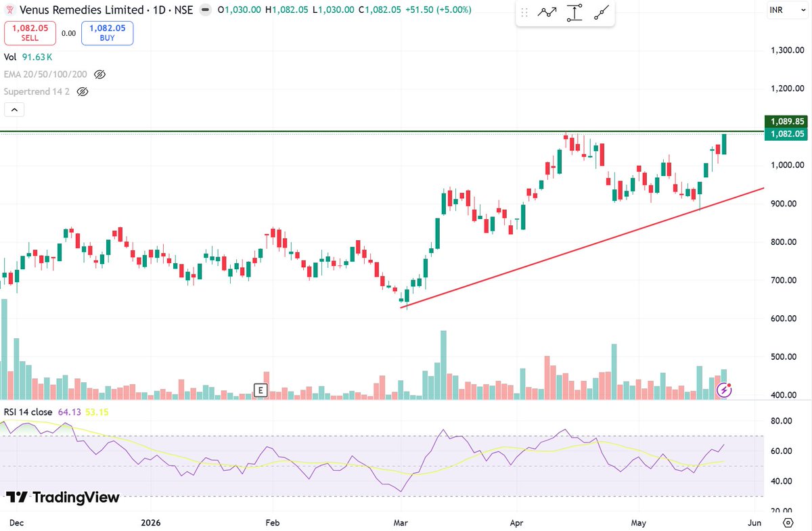812x531 pixels.
Task: Click the purple lightning bolt icon
Action: pos(724,390)
